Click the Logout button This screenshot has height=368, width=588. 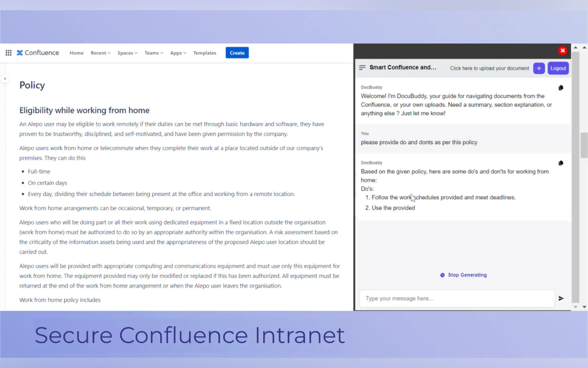pos(558,68)
